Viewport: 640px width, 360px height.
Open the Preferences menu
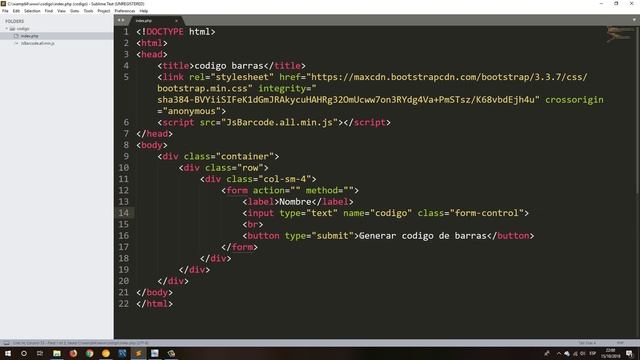coord(124,11)
